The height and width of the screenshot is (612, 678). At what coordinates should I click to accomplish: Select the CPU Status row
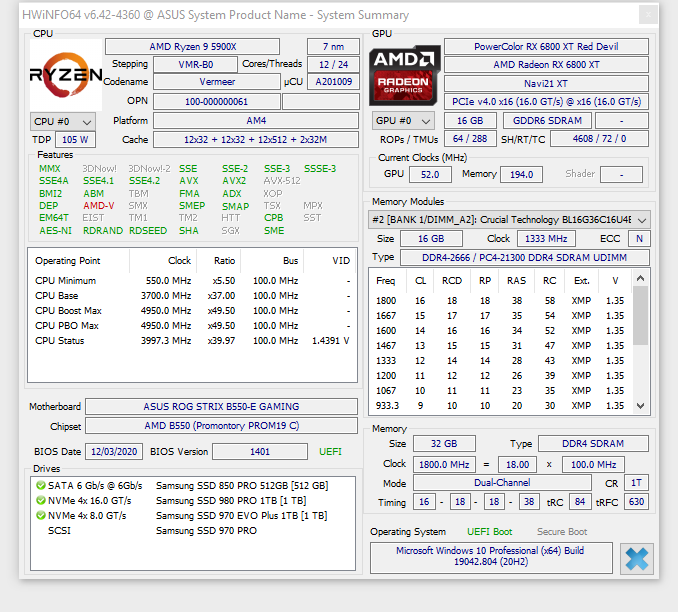192,341
